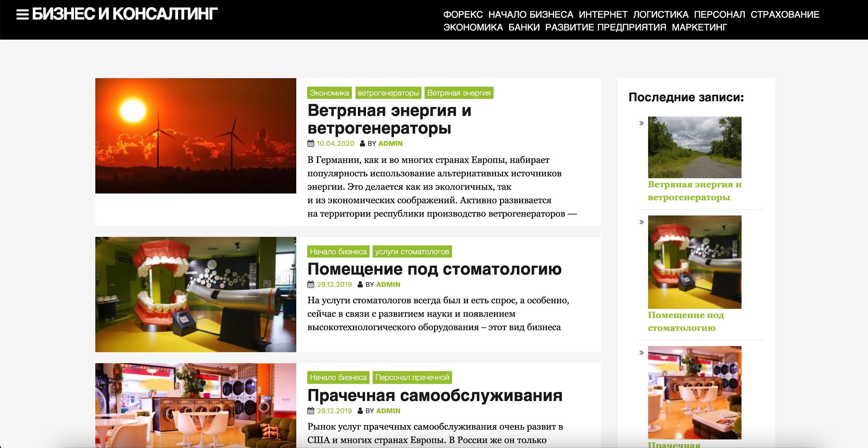Click the calendar icon in the dentistry post
868x448 pixels.
pos(311,285)
